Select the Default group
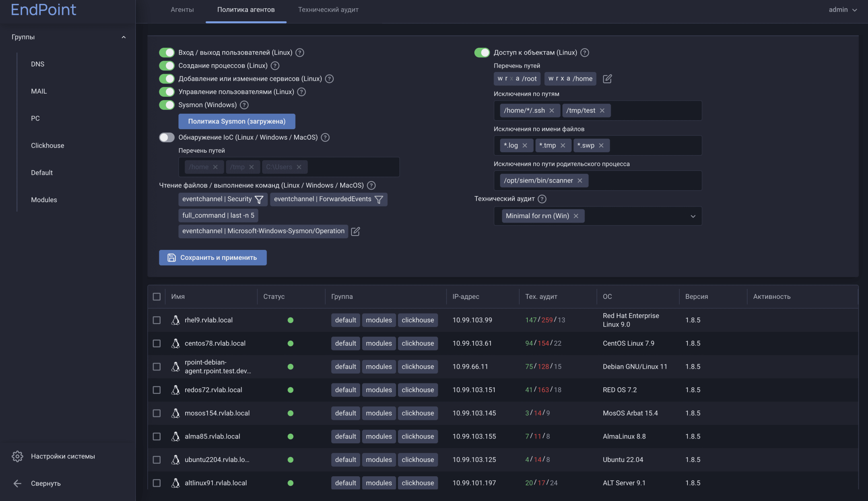The image size is (868, 501). (42, 173)
